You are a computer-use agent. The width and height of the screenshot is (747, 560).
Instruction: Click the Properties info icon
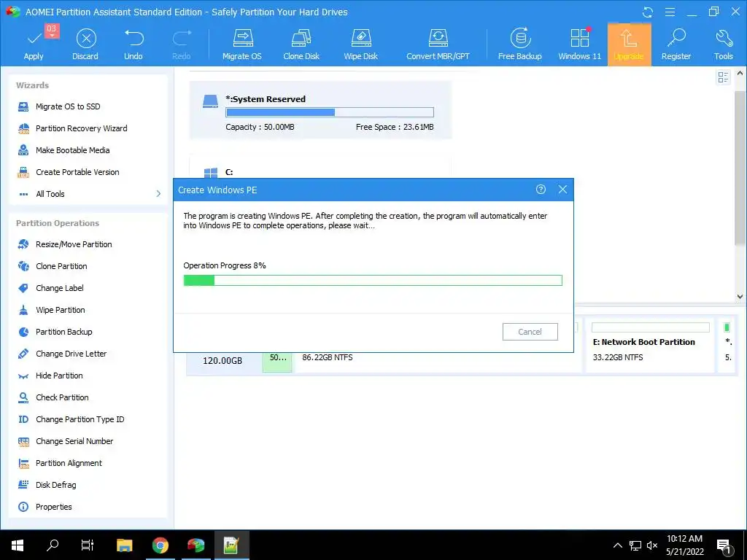tap(23, 507)
